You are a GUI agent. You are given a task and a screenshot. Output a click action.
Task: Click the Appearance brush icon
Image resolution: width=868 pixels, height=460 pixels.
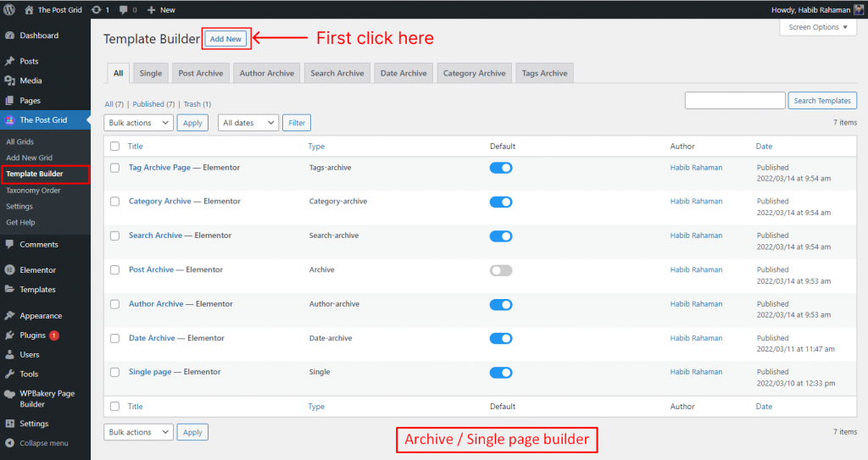9,315
